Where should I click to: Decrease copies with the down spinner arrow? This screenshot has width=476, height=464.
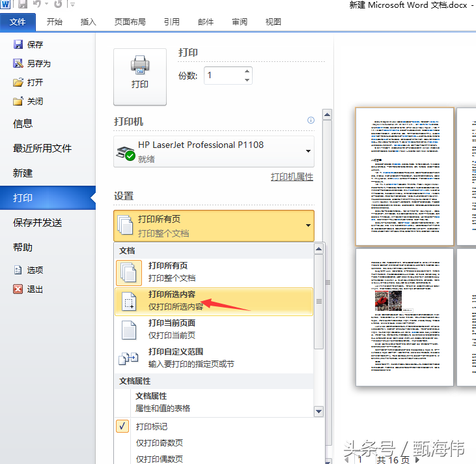247,80
